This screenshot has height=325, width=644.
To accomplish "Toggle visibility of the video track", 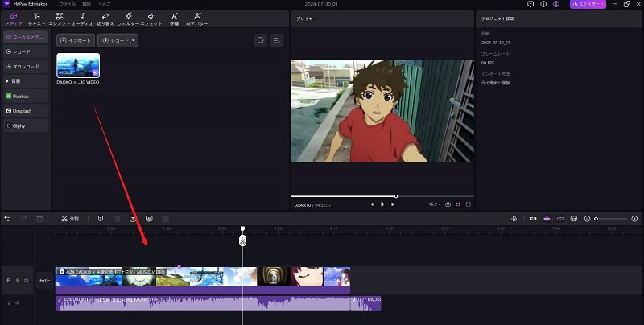I will tap(18, 280).
